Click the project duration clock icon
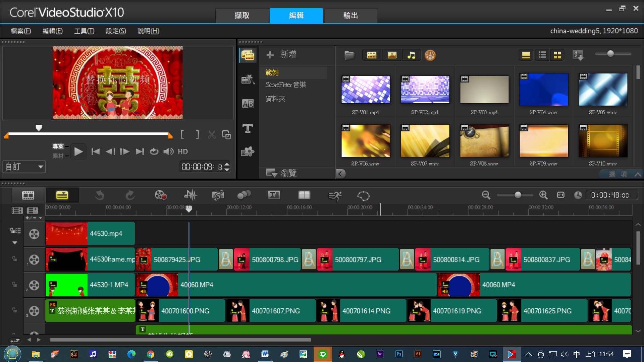The height and width of the screenshot is (362, 644). (x=578, y=195)
